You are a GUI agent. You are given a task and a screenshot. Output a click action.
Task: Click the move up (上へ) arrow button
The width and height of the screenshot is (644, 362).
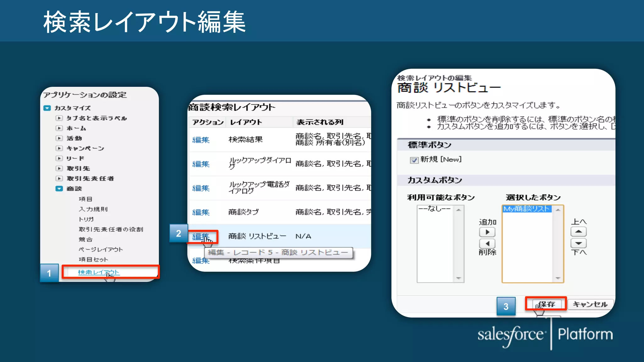[x=578, y=232]
